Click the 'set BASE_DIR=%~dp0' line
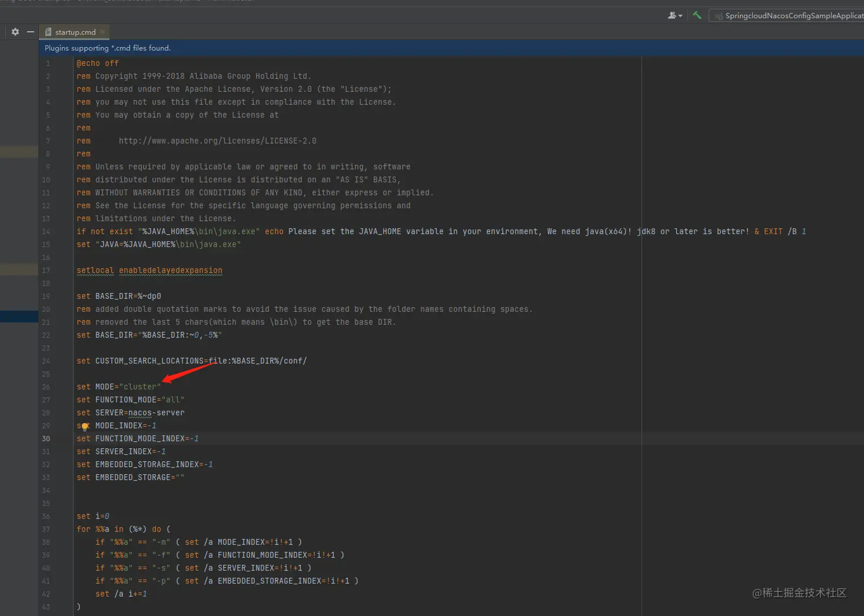The image size is (864, 616). 119,297
